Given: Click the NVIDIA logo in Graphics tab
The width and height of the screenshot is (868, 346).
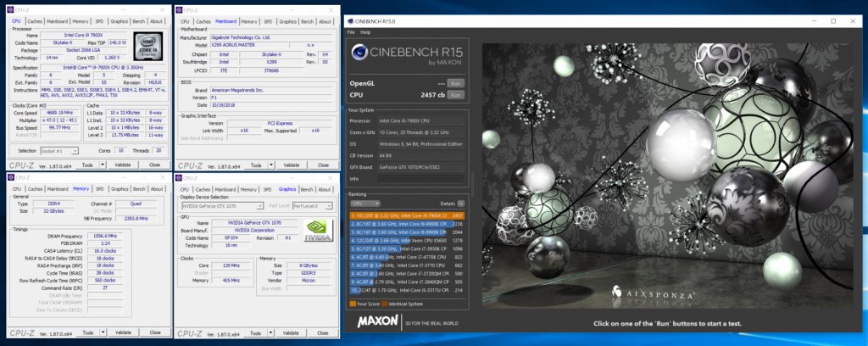Looking at the screenshot, I should 318,228.
